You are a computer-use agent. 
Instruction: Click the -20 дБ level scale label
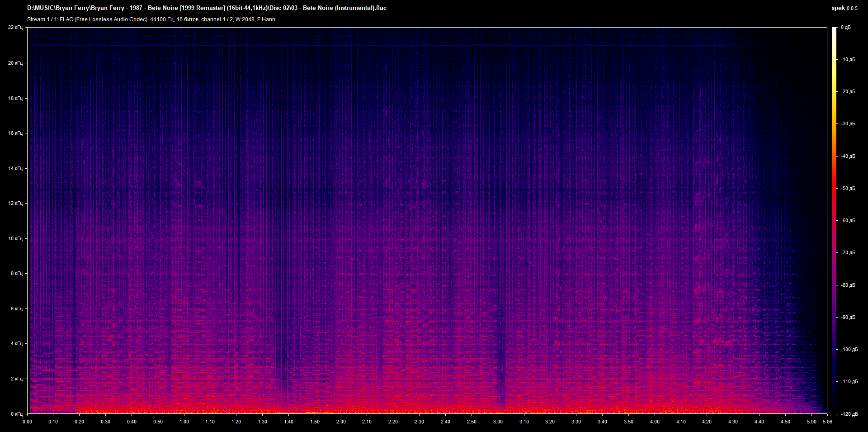point(848,91)
